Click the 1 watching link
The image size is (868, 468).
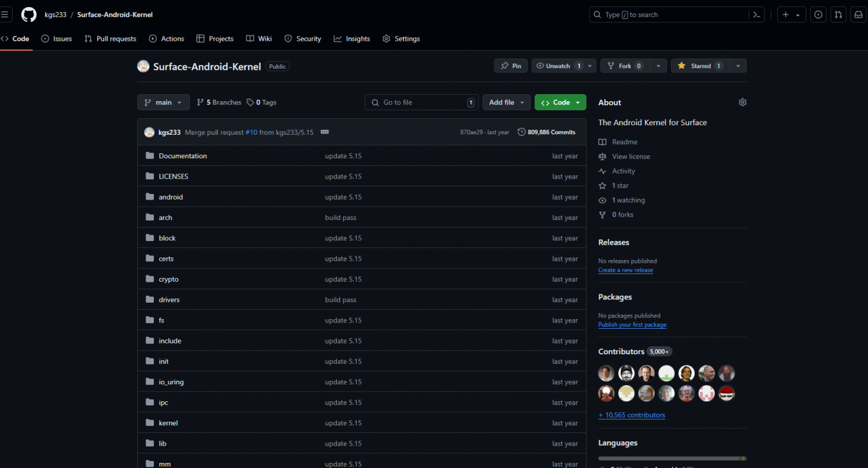tap(622, 200)
